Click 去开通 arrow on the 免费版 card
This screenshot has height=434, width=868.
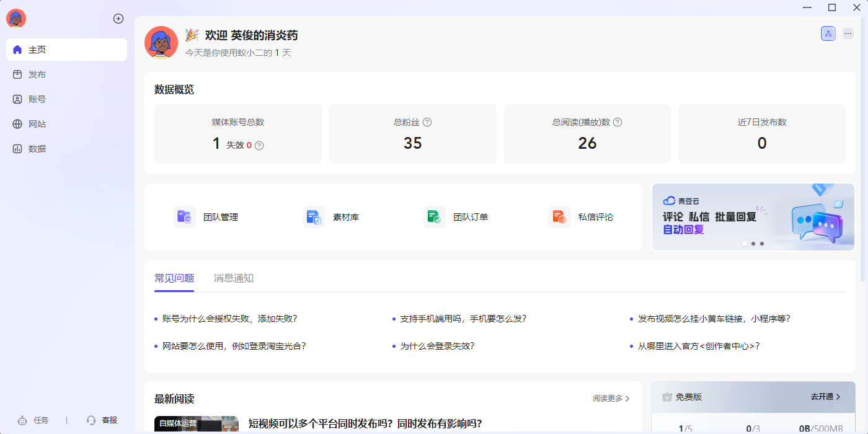pyautogui.click(x=826, y=397)
